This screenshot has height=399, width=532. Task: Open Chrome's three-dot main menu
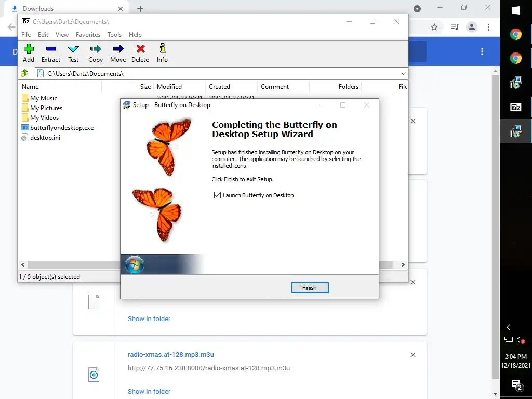point(488,27)
